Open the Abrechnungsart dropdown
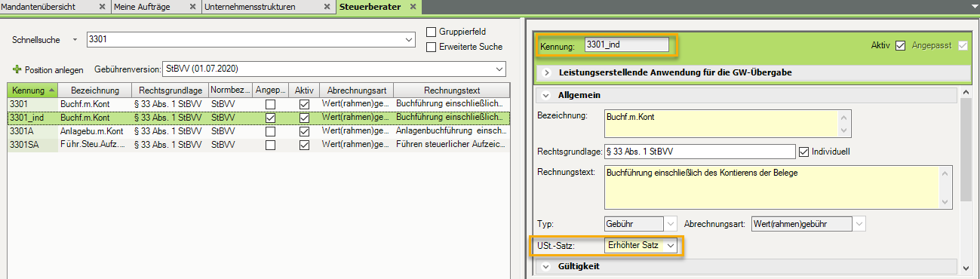Screen dimensions: 980x279 (859, 224)
